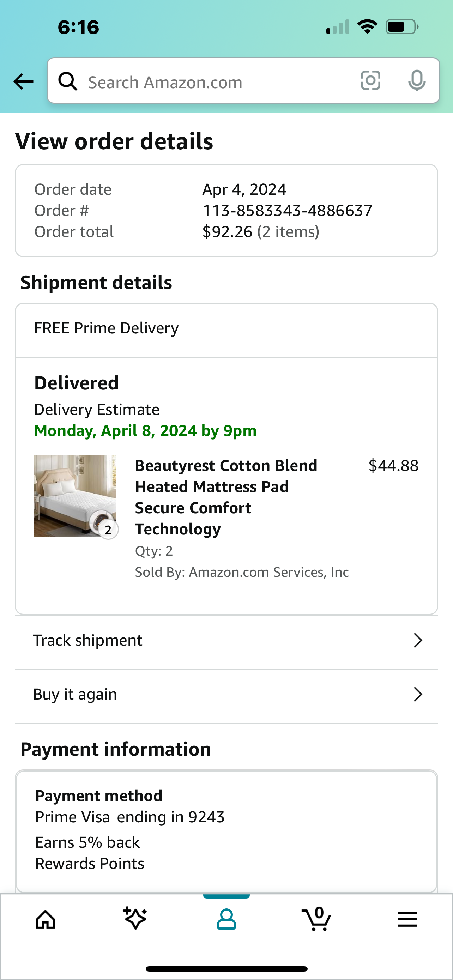453x980 pixels.
Task: Open the shopping cart icon
Action: 316,919
